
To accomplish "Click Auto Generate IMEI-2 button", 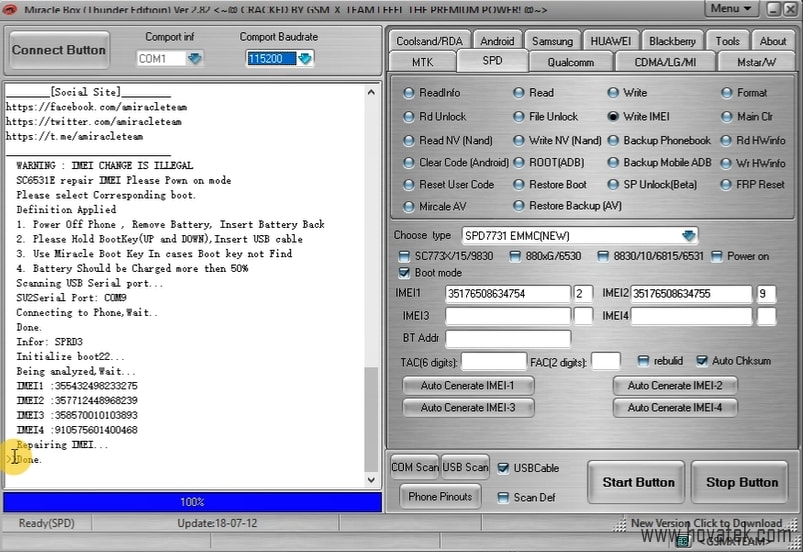I will (675, 386).
